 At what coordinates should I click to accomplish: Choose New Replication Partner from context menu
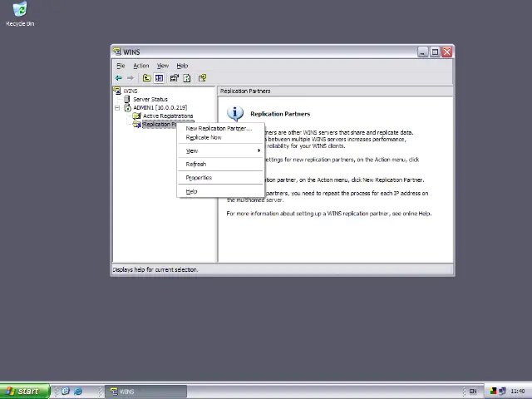pyautogui.click(x=220, y=128)
